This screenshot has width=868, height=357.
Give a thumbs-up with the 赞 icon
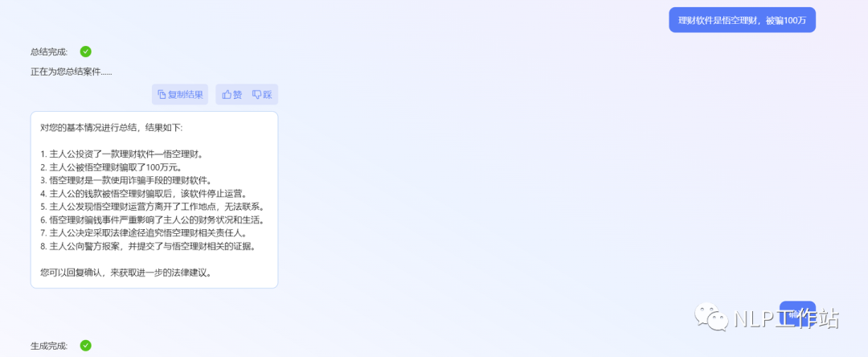(x=227, y=95)
